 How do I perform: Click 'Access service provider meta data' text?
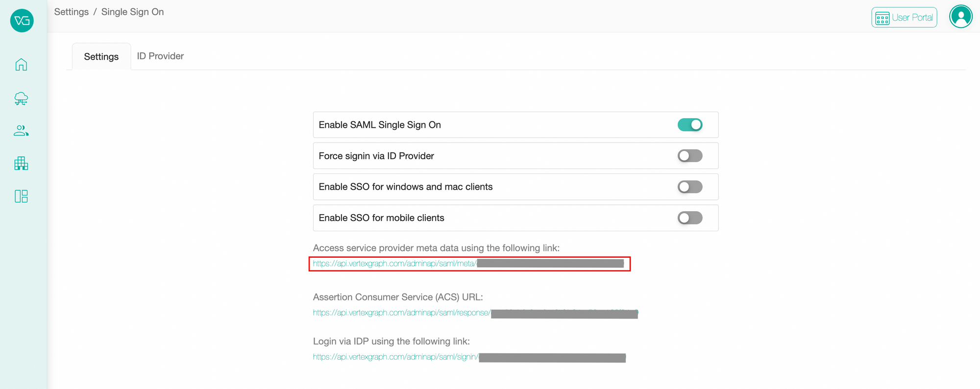[436, 248]
